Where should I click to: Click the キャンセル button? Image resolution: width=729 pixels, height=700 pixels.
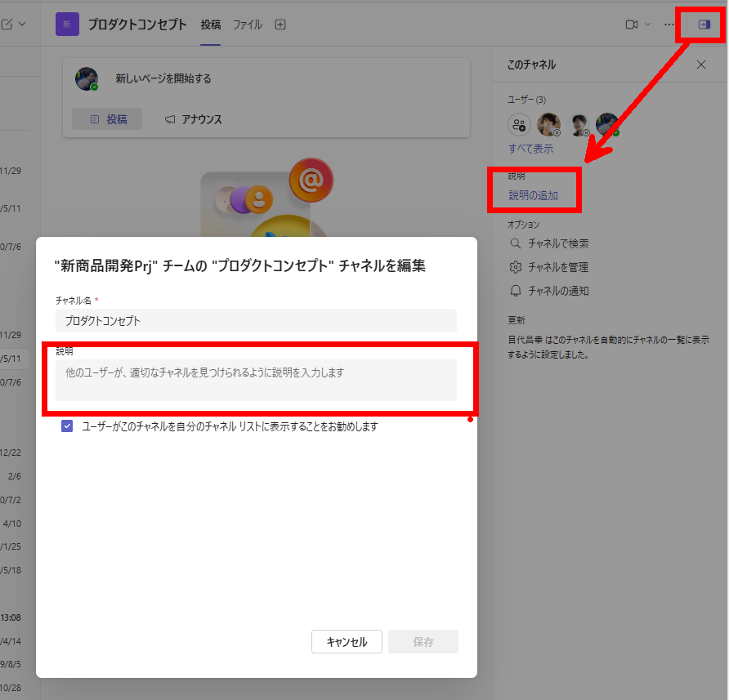[347, 642]
